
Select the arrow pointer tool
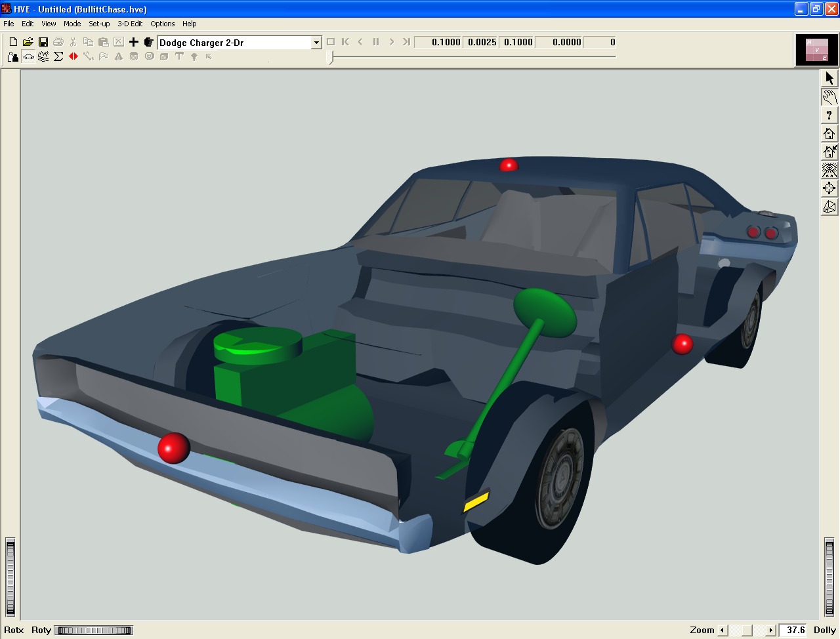pyautogui.click(x=829, y=78)
